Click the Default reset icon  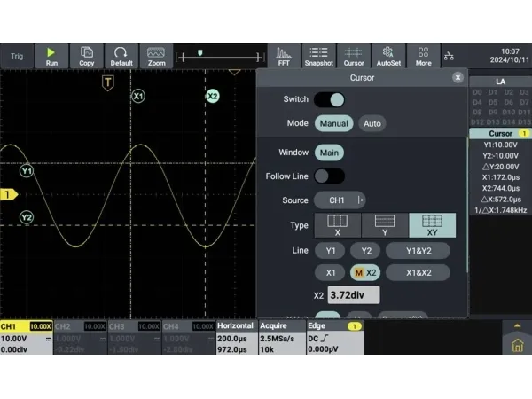[121, 56]
